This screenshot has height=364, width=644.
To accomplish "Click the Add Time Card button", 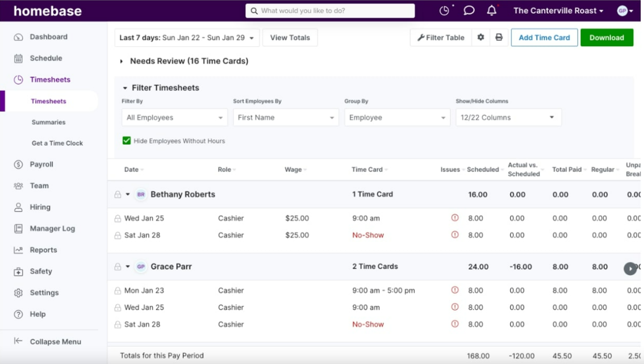I will [x=544, y=37].
